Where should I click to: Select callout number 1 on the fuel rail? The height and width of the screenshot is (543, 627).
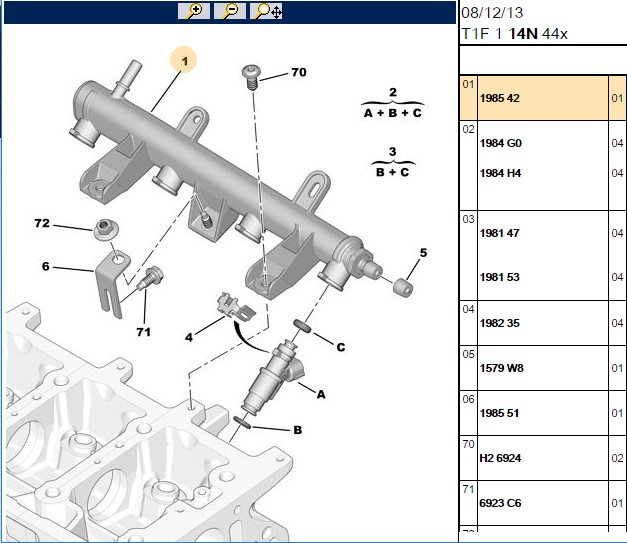pos(184,61)
